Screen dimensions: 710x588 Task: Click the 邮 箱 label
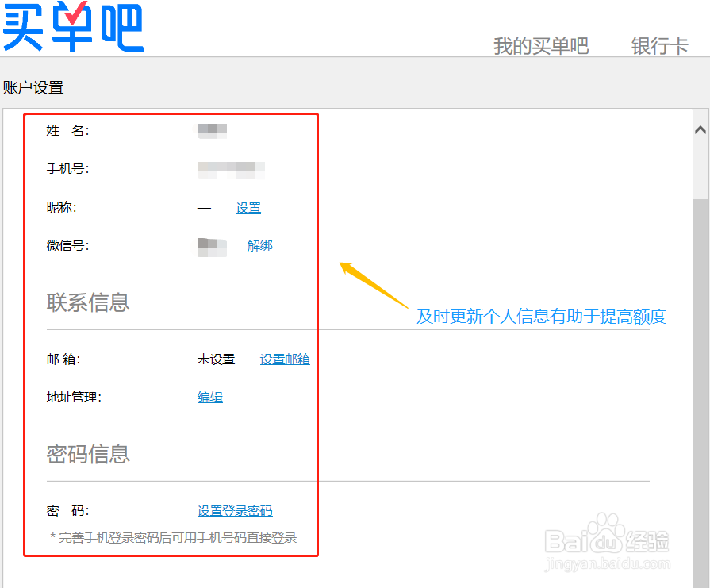pyautogui.click(x=63, y=359)
